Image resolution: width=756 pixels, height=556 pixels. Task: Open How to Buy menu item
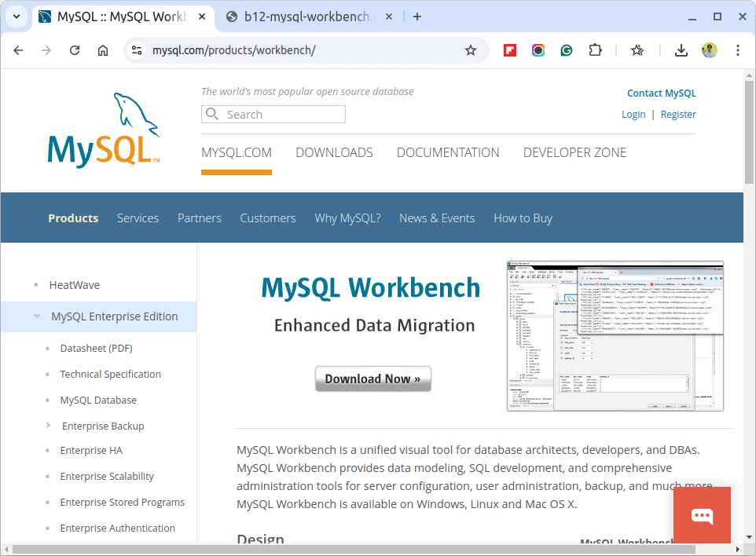[x=523, y=218]
